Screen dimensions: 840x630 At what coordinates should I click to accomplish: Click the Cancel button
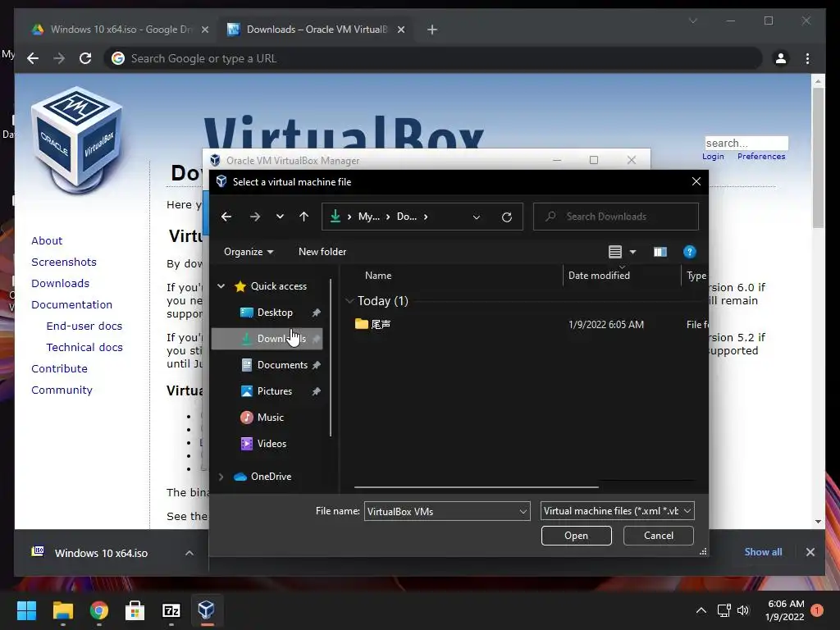659,536
